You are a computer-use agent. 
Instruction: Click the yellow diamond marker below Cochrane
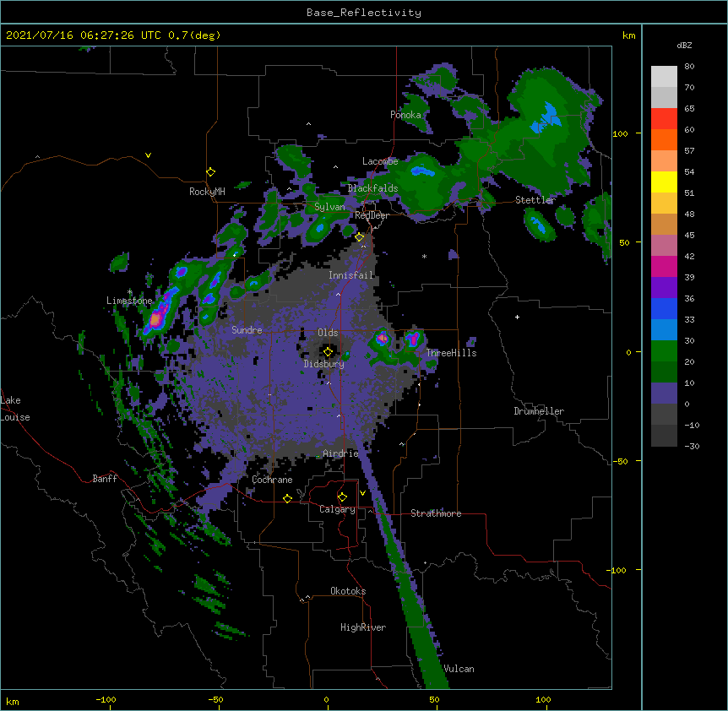(x=287, y=498)
